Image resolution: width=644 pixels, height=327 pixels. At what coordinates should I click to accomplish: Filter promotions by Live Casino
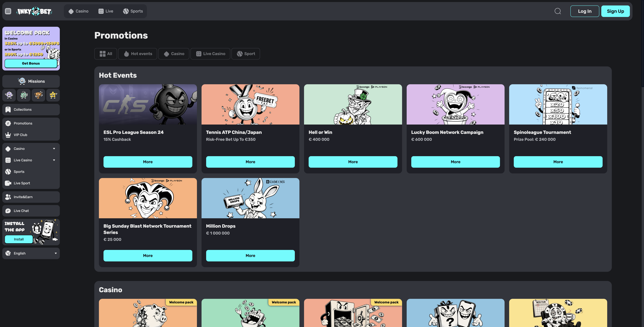click(210, 54)
